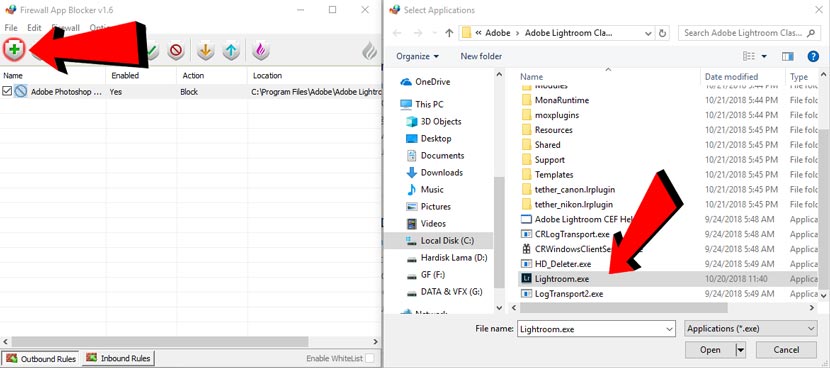The image size is (830, 368).
Task: Click the purple flame firewall icon
Action: point(260,51)
